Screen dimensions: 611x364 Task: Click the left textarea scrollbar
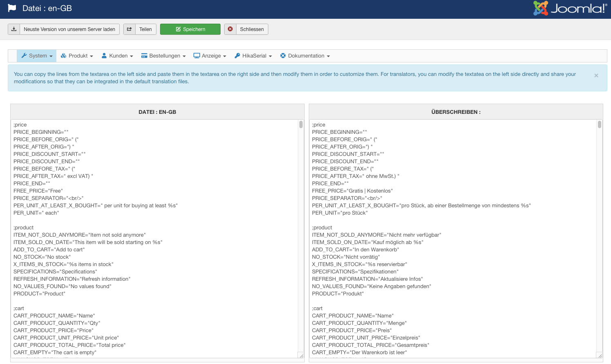coord(301,124)
